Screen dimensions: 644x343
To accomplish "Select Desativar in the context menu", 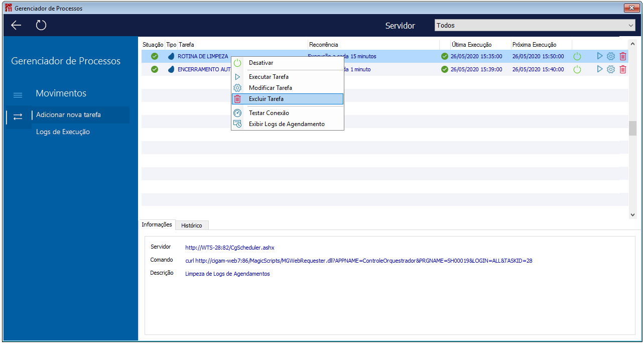I will point(261,63).
